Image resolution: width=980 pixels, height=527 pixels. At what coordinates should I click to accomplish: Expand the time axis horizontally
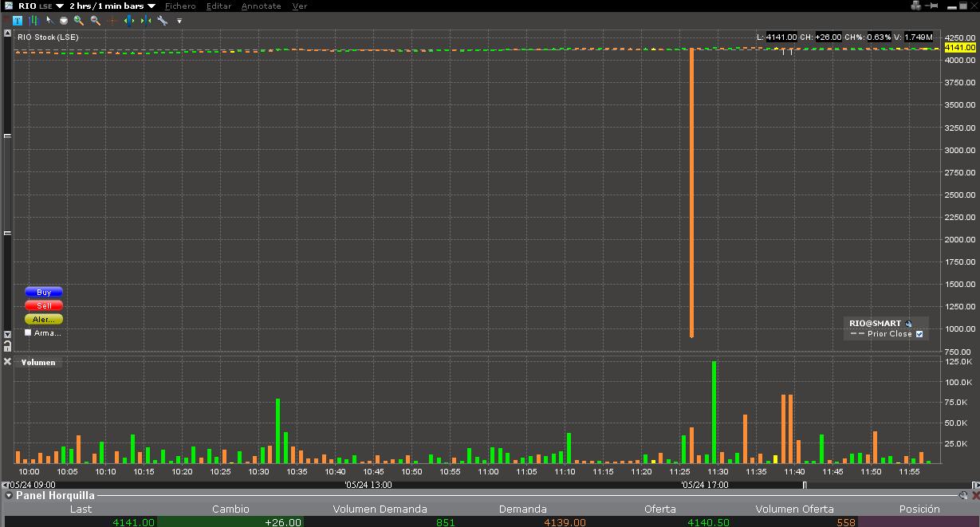[x=129, y=21]
